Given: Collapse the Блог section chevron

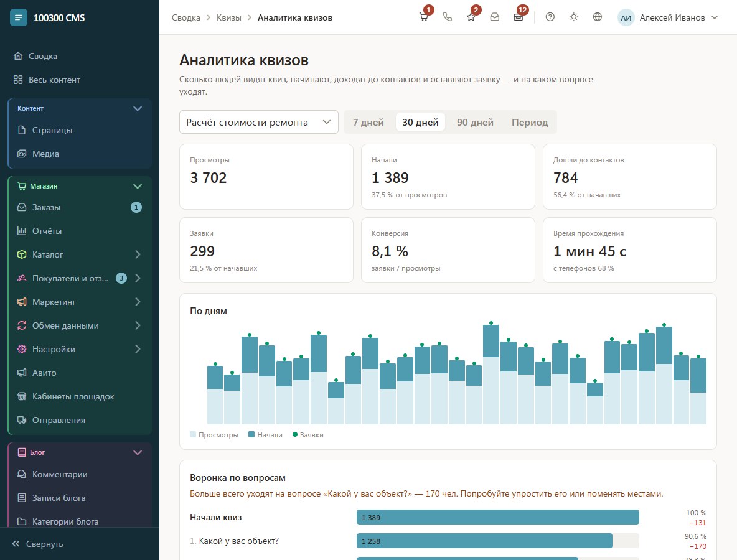Looking at the screenshot, I should point(137,452).
